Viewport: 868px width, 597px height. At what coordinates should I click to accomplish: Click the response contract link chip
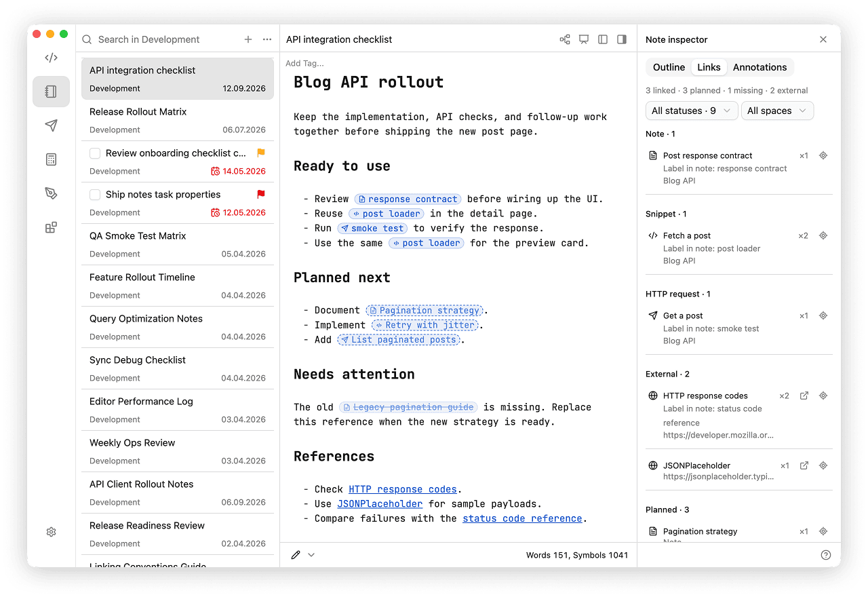[408, 199]
